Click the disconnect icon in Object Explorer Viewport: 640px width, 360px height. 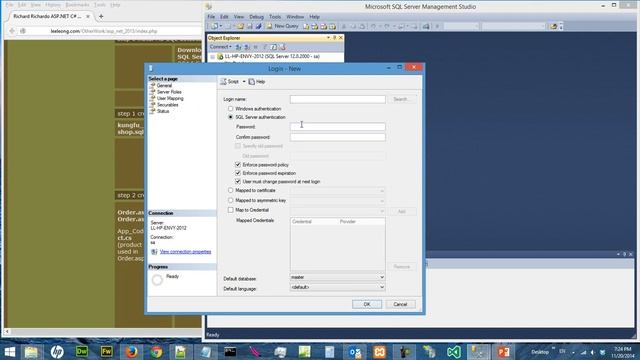[247, 47]
